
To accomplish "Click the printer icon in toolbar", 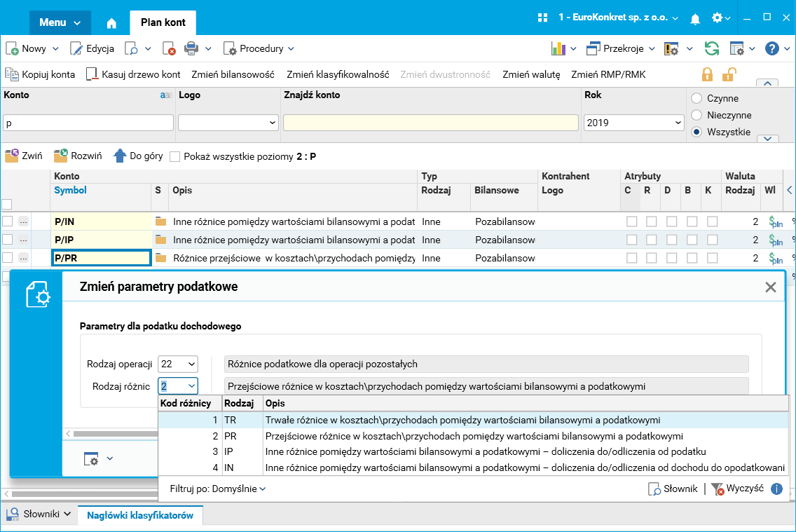I will pos(191,48).
